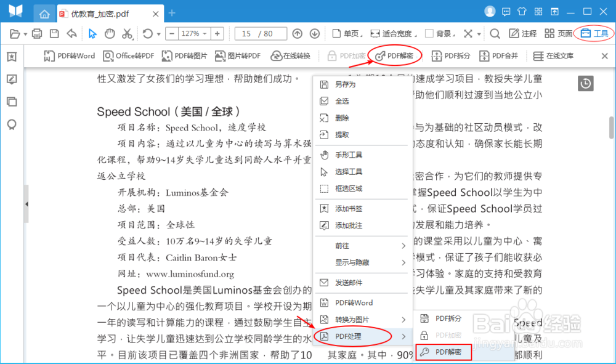Image resolution: width=616 pixels, height=364 pixels.
Task: Select the hand tool in toolbar
Action: pyautogui.click(x=110, y=34)
